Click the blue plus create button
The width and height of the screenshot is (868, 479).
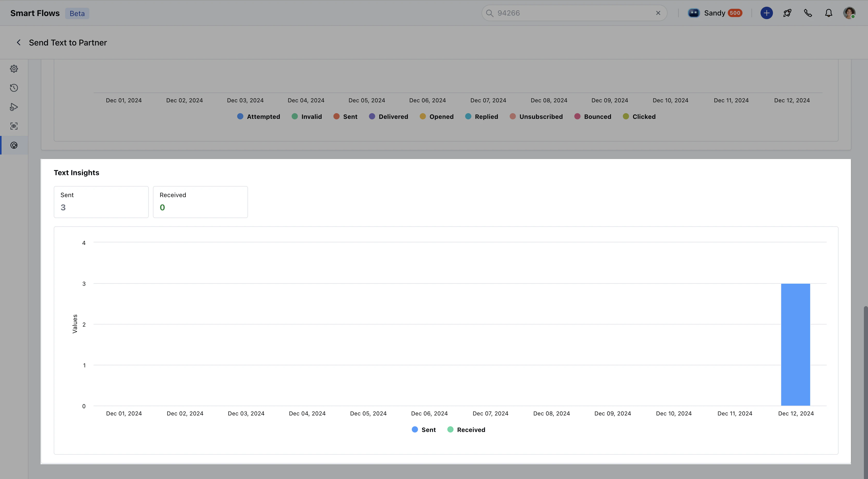pyautogui.click(x=766, y=13)
